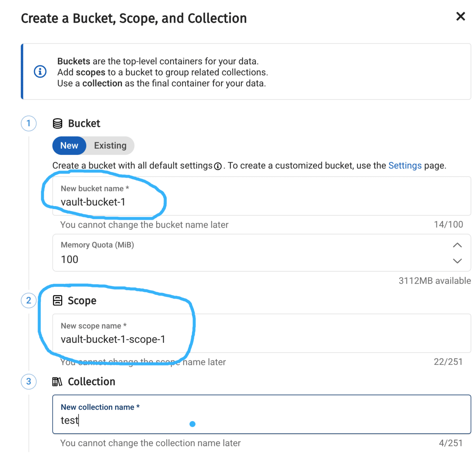Click the New collection name field
This screenshot has width=476, height=467.
point(261,420)
